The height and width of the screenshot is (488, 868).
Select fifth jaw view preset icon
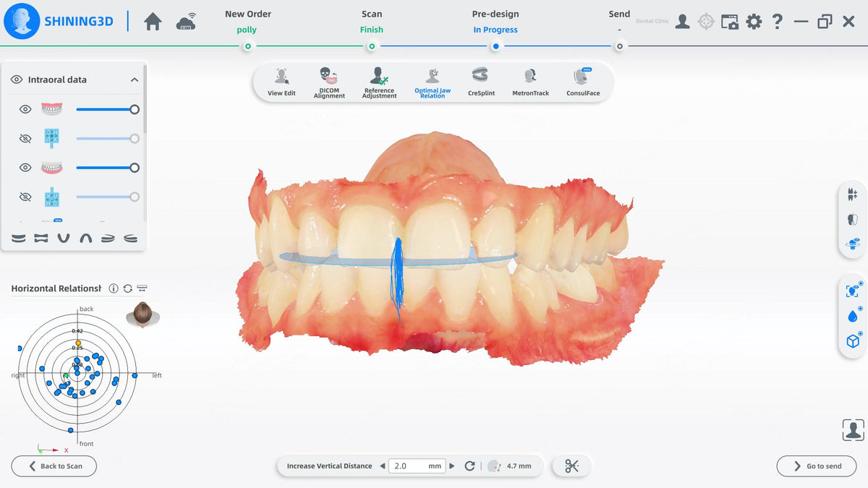[x=108, y=238]
